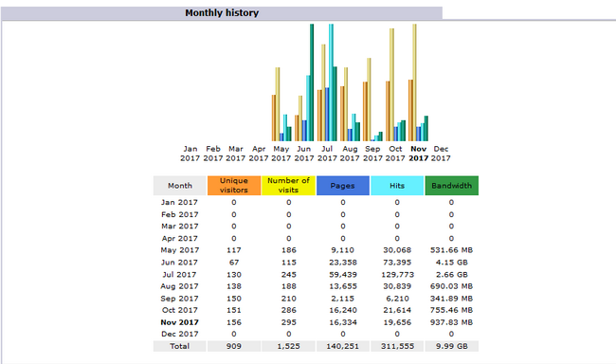The image size is (616, 364).
Task: Click the 245 visits value
Action: point(288,274)
